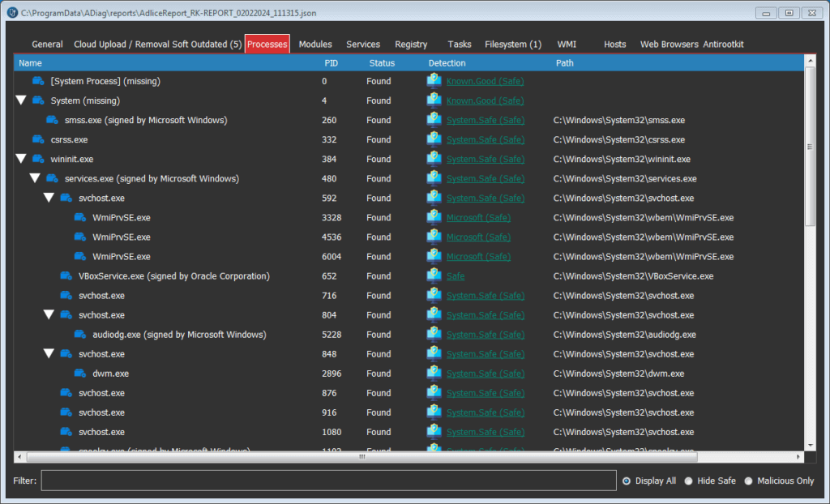
Task: Open the Web Browsers tab
Action: tap(669, 45)
